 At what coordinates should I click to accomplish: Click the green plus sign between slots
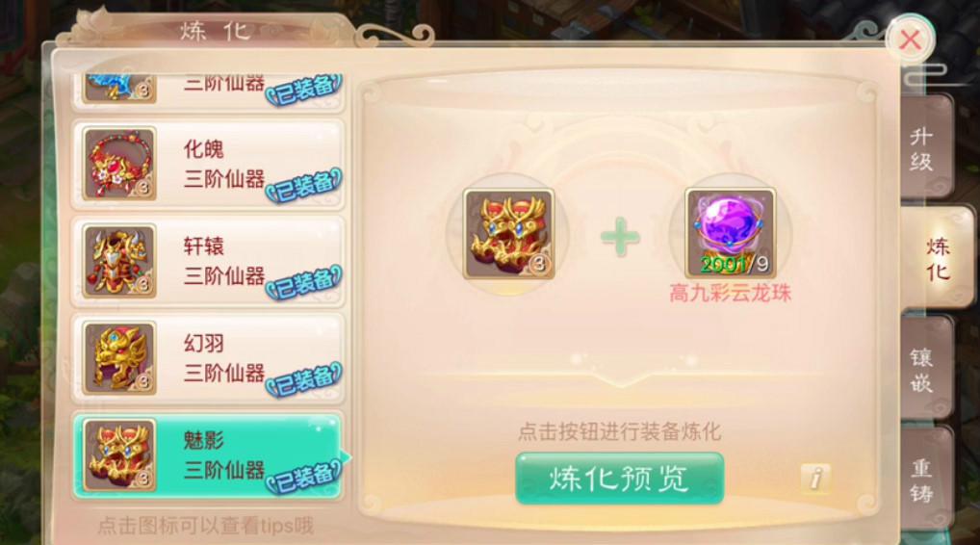[x=620, y=237]
